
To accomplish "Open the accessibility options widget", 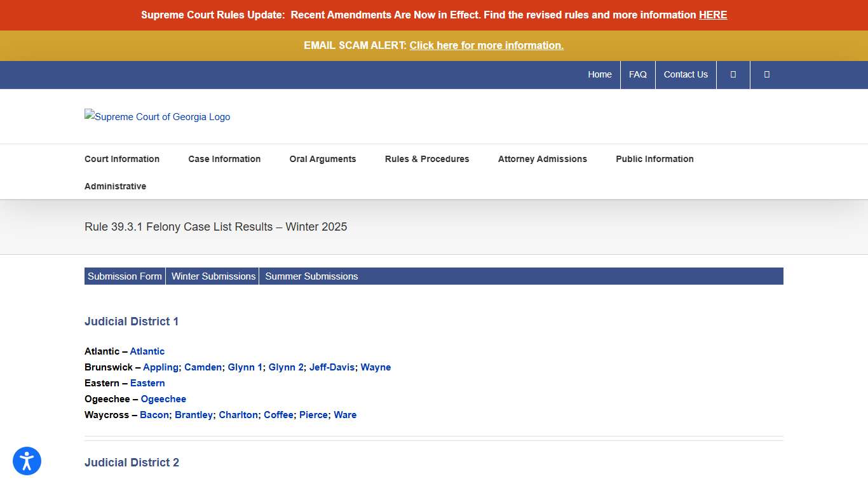I will 27,461.
